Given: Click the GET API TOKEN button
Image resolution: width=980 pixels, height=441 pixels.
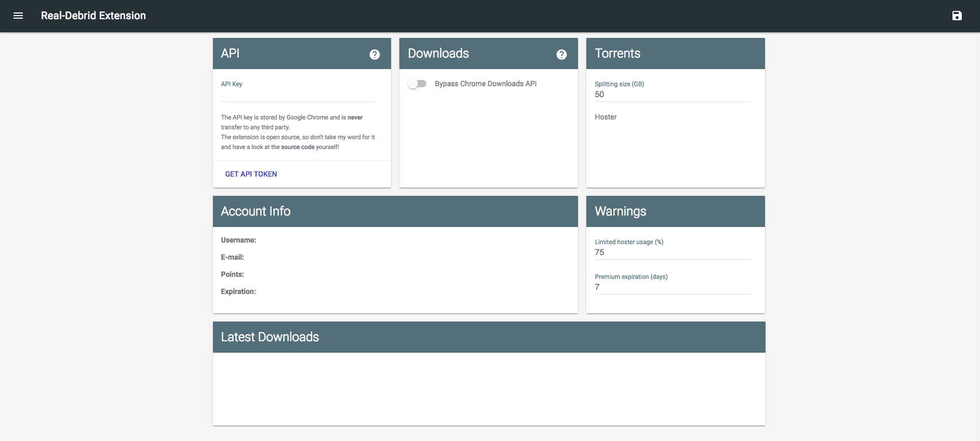Looking at the screenshot, I should pos(251,174).
